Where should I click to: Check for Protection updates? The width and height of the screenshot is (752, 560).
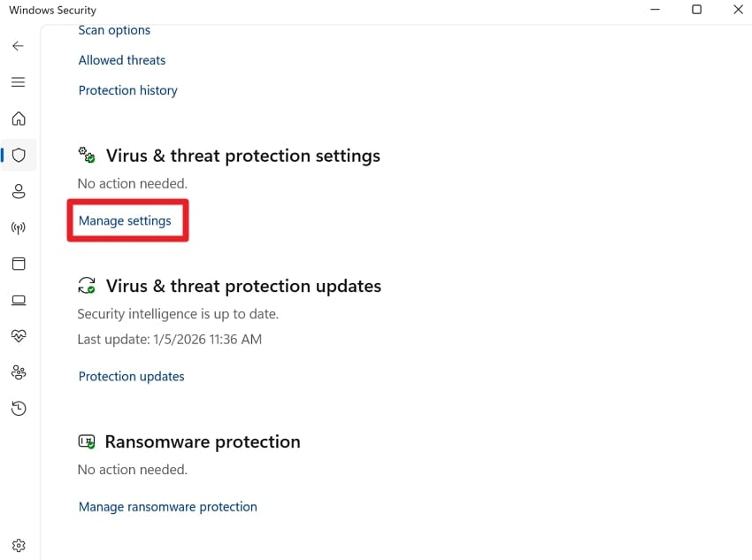(x=131, y=376)
